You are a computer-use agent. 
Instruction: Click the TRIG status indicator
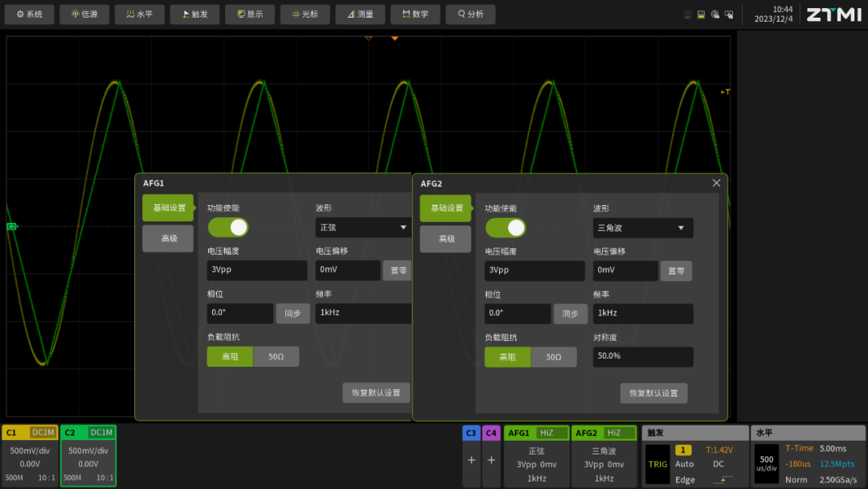(657, 464)
